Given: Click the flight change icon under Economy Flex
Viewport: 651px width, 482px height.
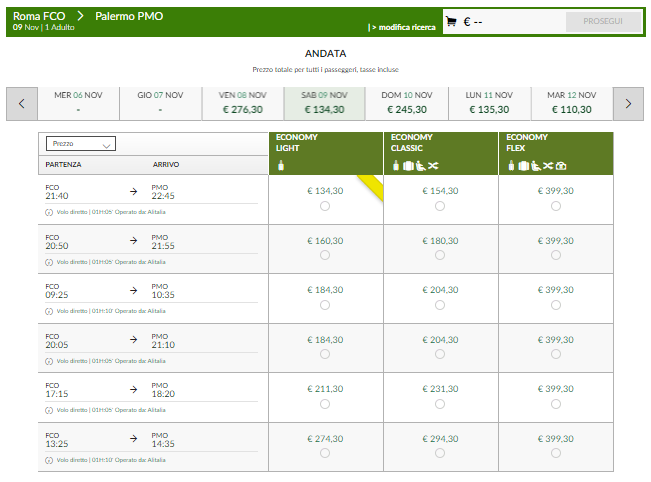Looking at the screenshot, I should [x=548, y=165].
